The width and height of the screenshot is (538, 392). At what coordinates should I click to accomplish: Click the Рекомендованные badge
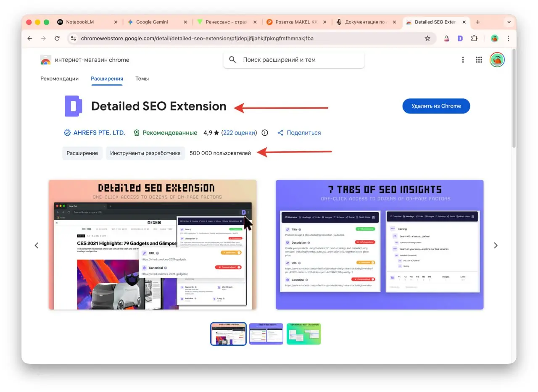(x=165, y=133)
